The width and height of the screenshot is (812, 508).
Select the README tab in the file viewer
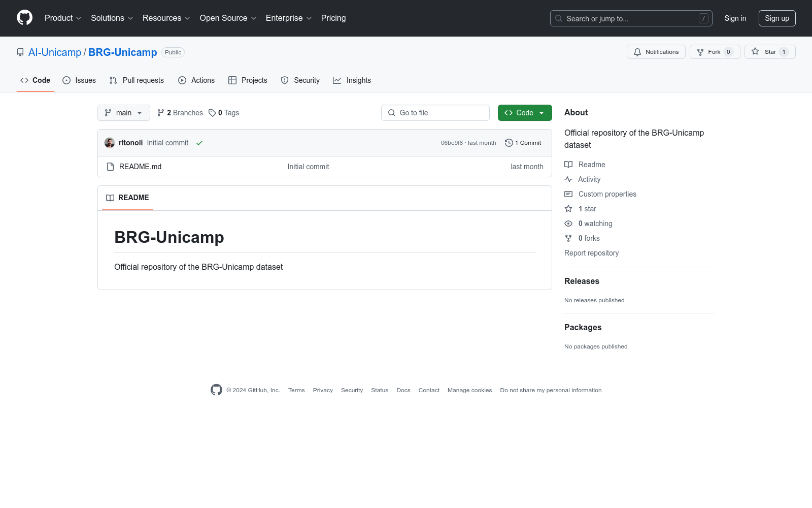127,198
